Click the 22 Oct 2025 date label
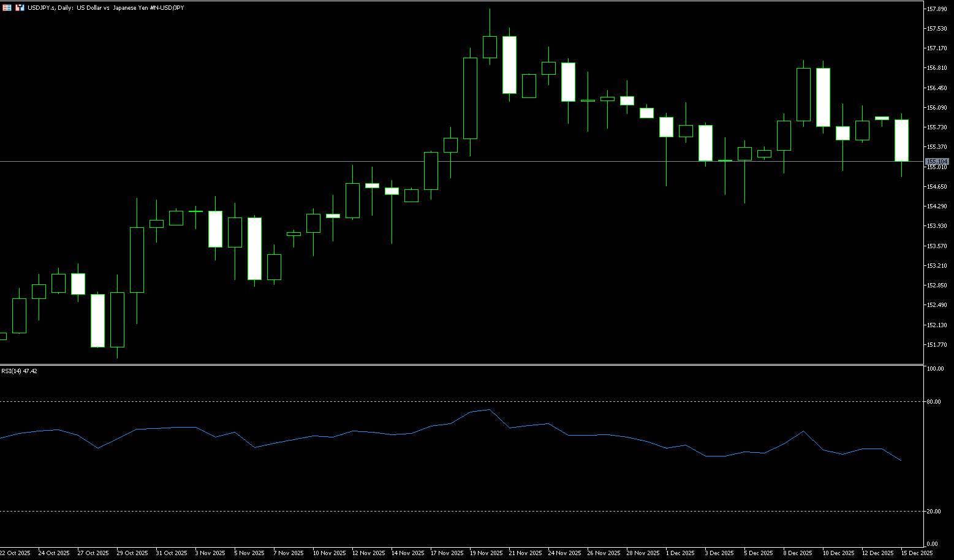 (15, 553)
